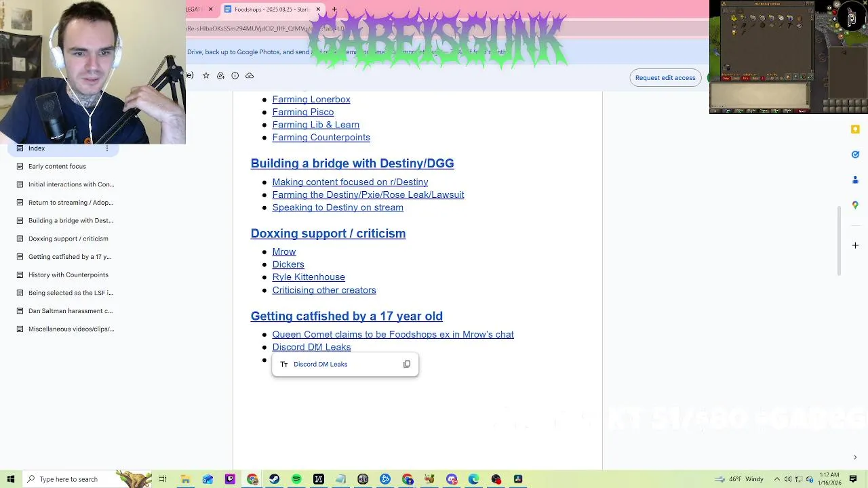The height and width of the screenshot is (488, 868).
Task: Open Queen Comet claims to be Foodshops ex link
Action: pos(393,334)
